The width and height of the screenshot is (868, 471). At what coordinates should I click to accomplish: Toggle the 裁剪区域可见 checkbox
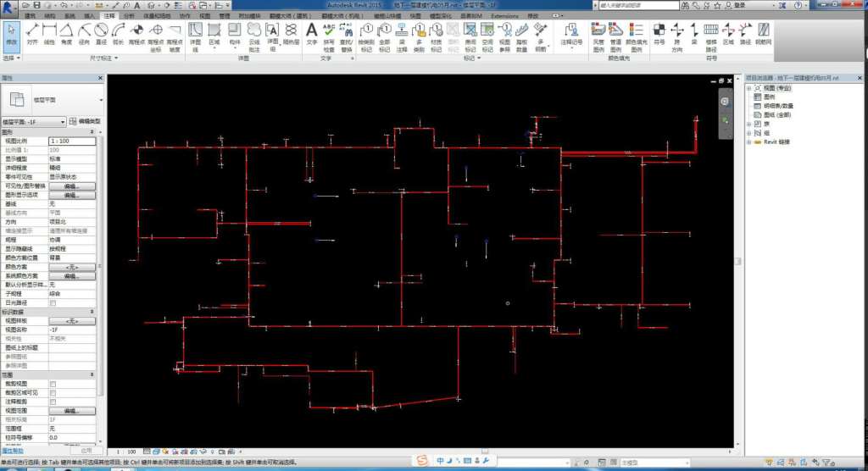click(53, 392)
